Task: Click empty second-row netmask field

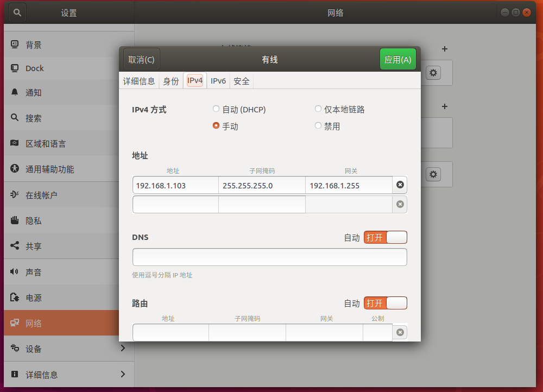Action: pyautogui.click(x=262, y=204)
